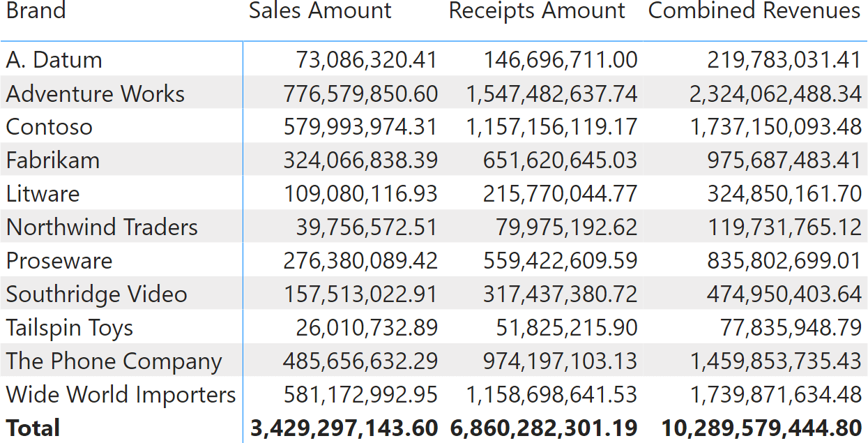Click receipts amount 651,620,645.03
The height and width of the screenshot is (443, 868).
[561, 160]
